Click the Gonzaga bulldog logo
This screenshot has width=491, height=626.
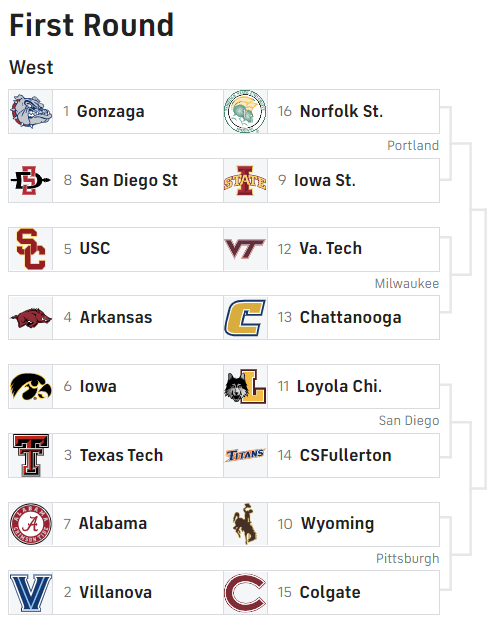[31, 111]
